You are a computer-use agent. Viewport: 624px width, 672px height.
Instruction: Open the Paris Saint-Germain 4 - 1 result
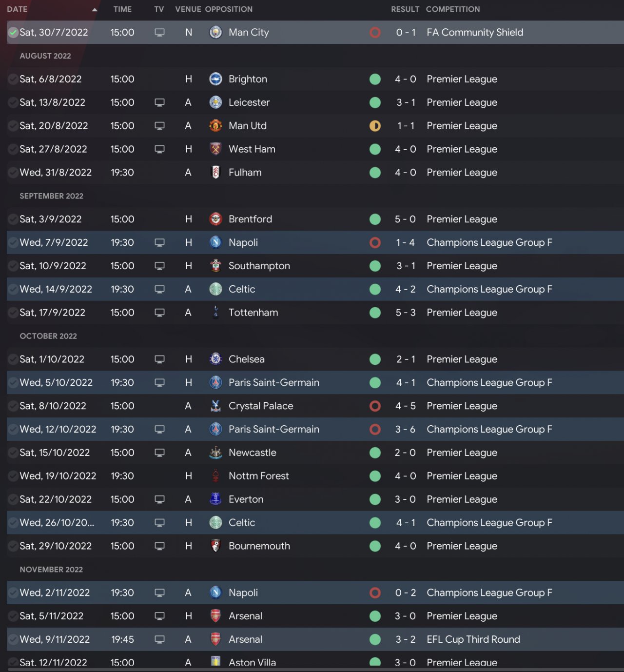(x=406, y=383)
